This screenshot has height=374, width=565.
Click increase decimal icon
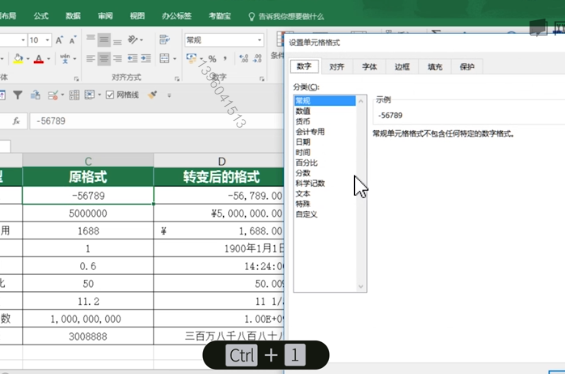click(244, 58)
